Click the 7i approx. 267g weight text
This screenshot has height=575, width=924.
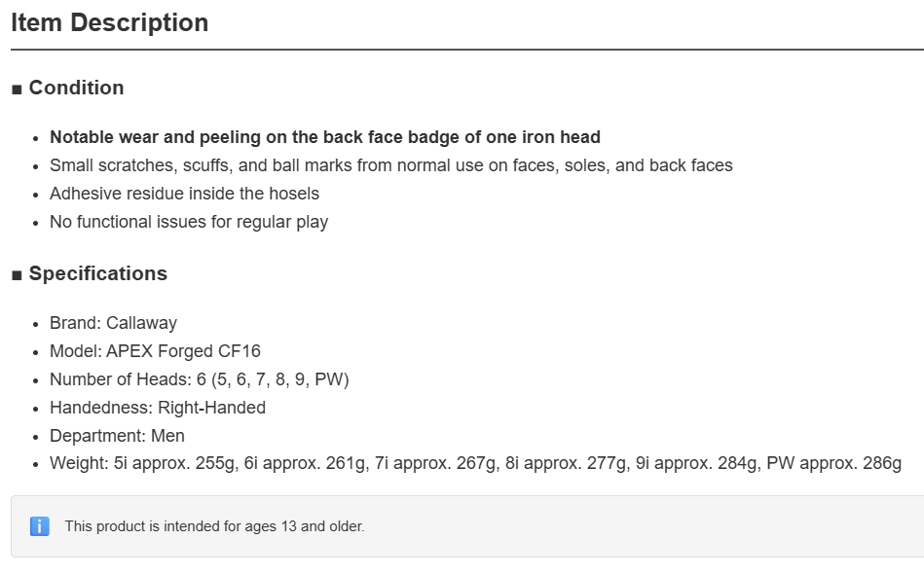pos(437,463)
